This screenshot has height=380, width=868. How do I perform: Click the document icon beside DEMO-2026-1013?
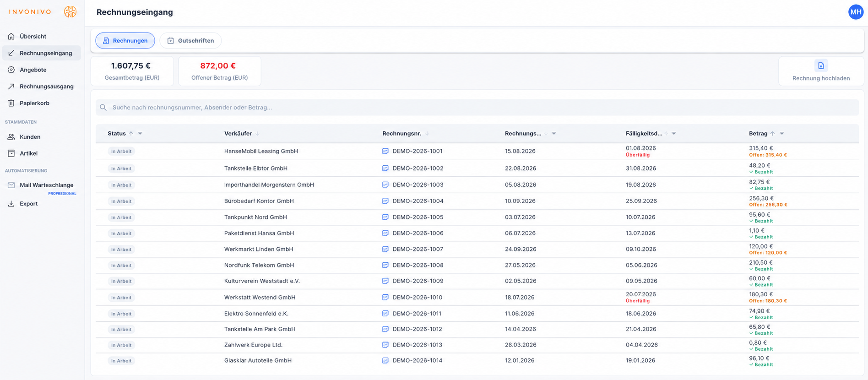pos(385,345)
